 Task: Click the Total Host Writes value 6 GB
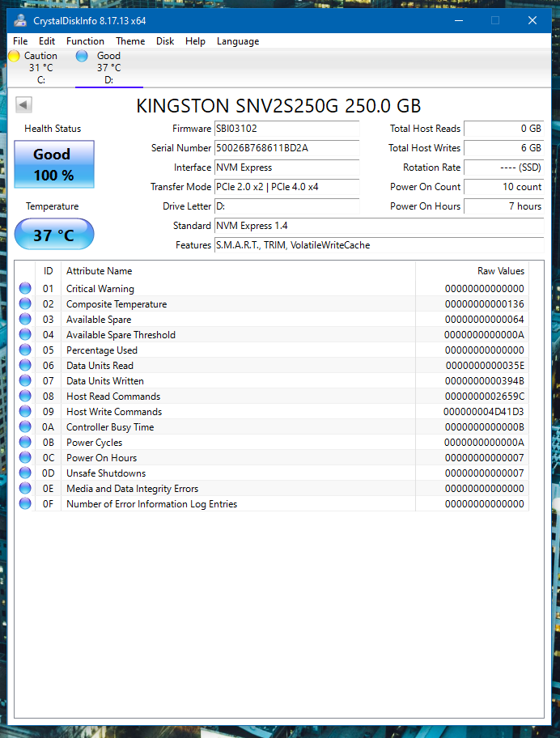(503, 148)
